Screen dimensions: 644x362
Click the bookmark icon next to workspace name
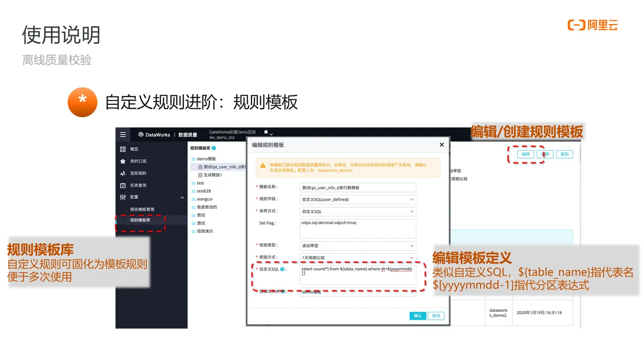click(x=266, y=132)
